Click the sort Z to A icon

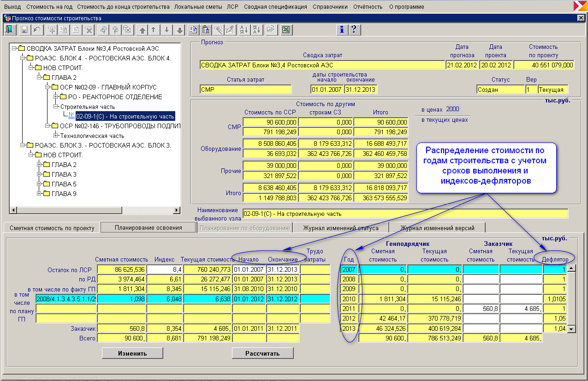coord(256,30)
